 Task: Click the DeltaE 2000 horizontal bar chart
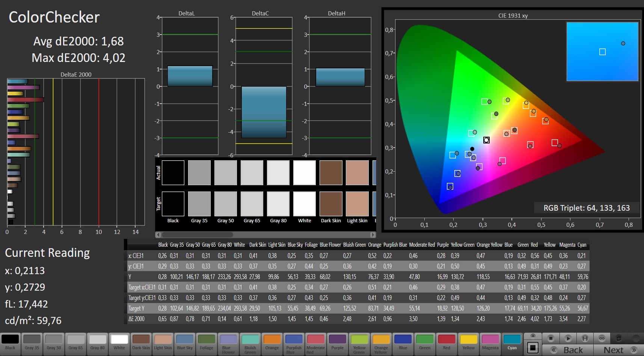point(76,152)
